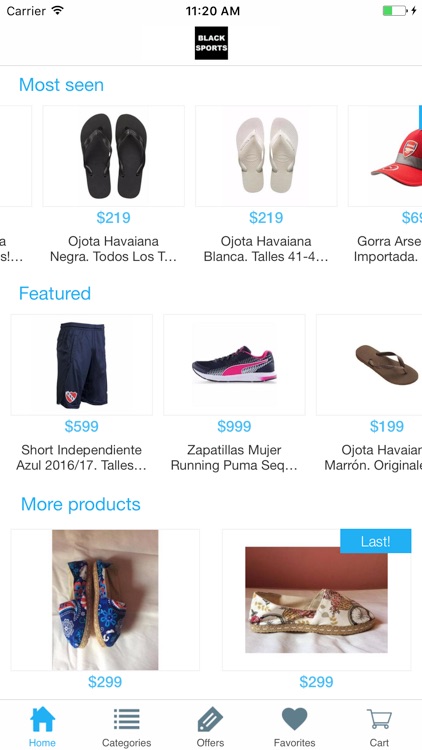Open the Most seen section heading
Viewport: 422px width, 750px height.
61,85
